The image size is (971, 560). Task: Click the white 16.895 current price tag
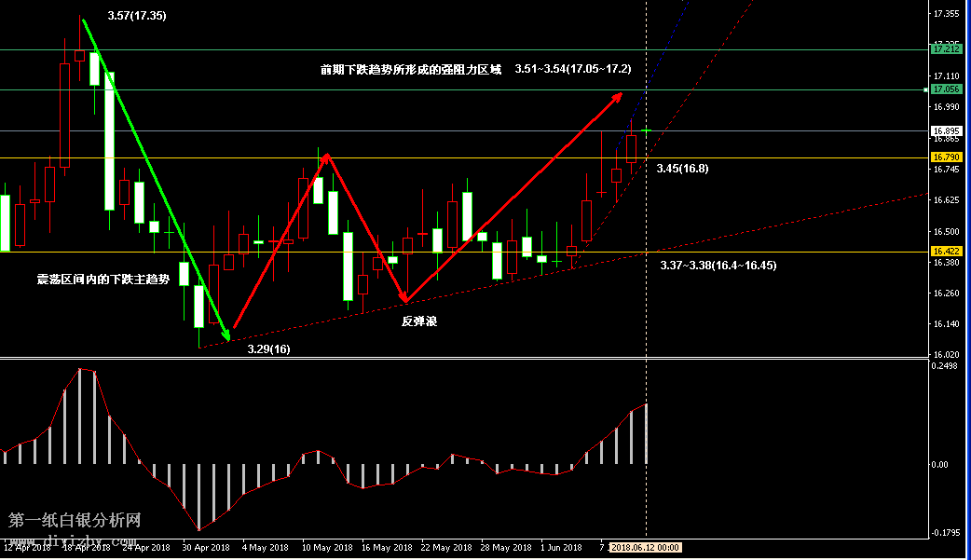(x=947, y=130)
